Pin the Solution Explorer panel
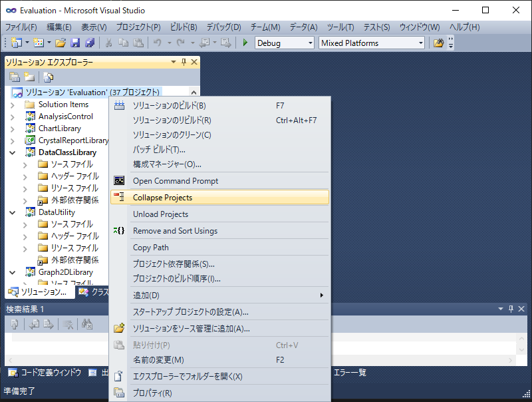 184,62
